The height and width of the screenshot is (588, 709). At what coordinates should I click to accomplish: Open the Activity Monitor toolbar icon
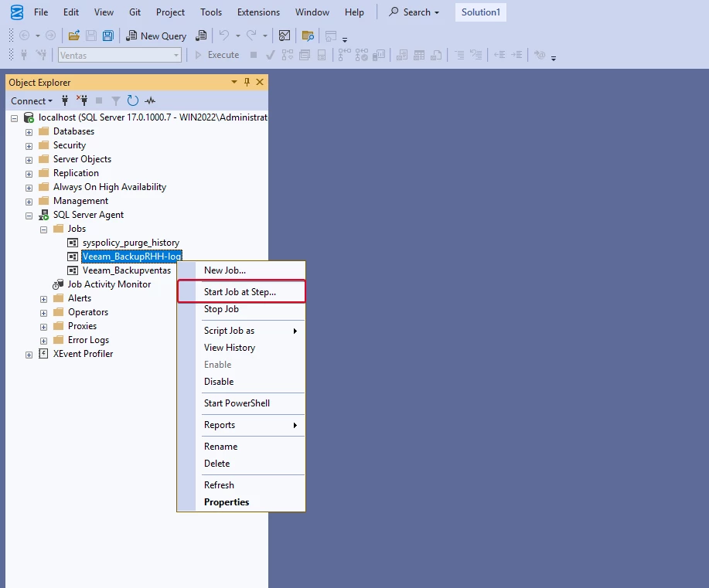(285, 36)
